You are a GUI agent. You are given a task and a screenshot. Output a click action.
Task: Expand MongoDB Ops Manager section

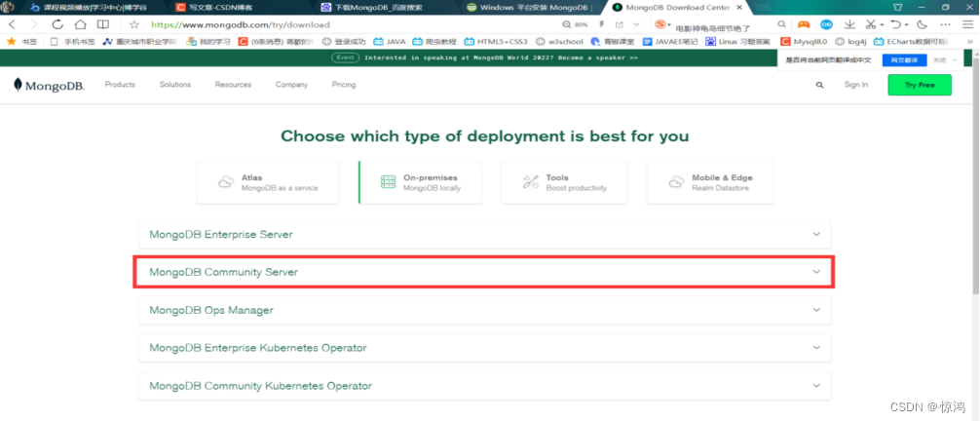pos(483,310)
